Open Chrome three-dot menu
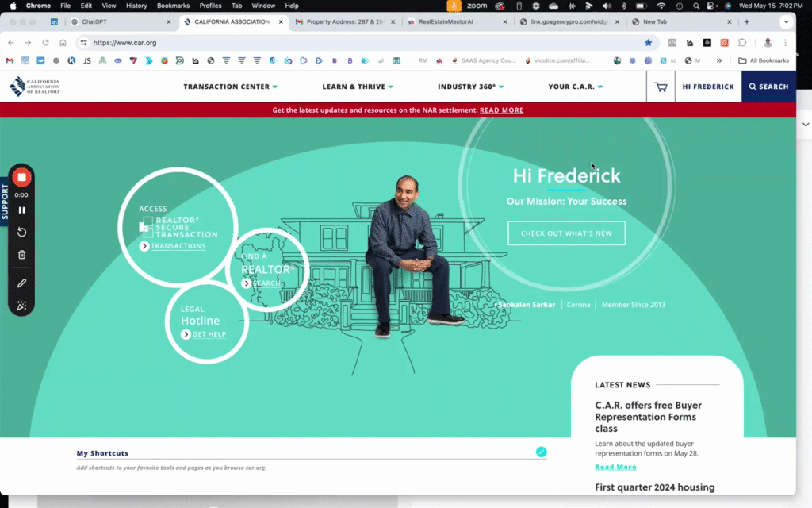812x508 pixels. click(785, 43)
